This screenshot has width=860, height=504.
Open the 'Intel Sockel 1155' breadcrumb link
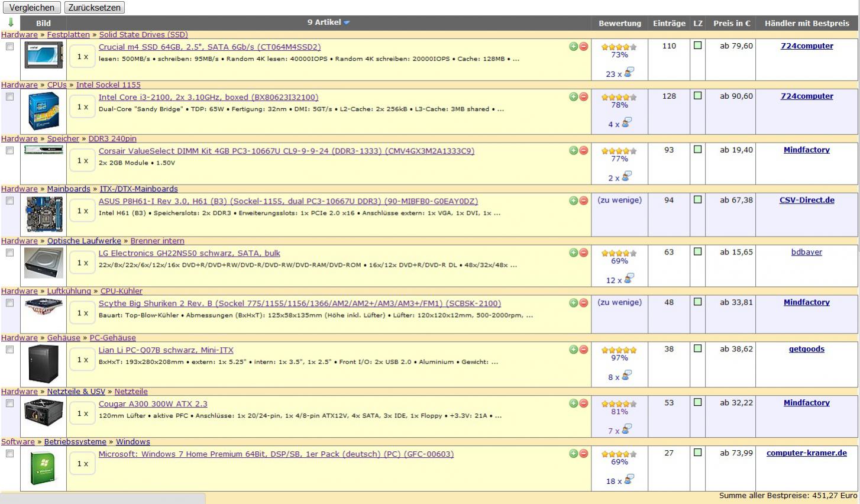click(108, 85)
